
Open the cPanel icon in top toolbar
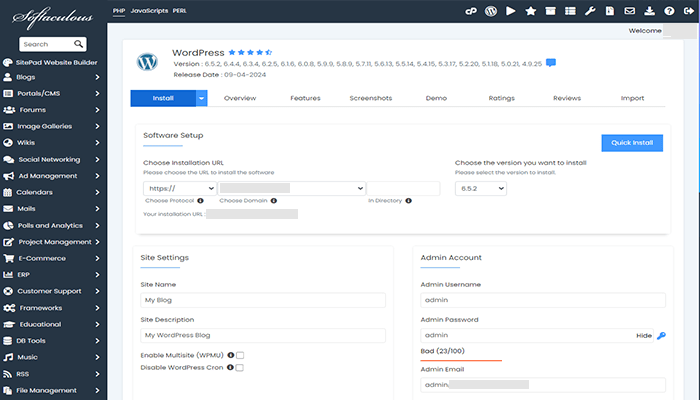[471, 11]
